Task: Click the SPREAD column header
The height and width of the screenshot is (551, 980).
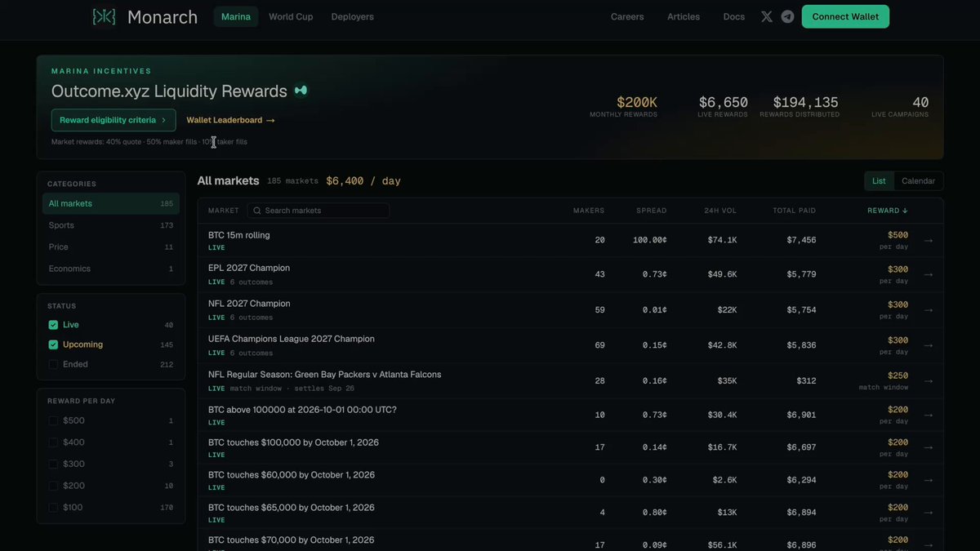Action: [x=652, y=211]
